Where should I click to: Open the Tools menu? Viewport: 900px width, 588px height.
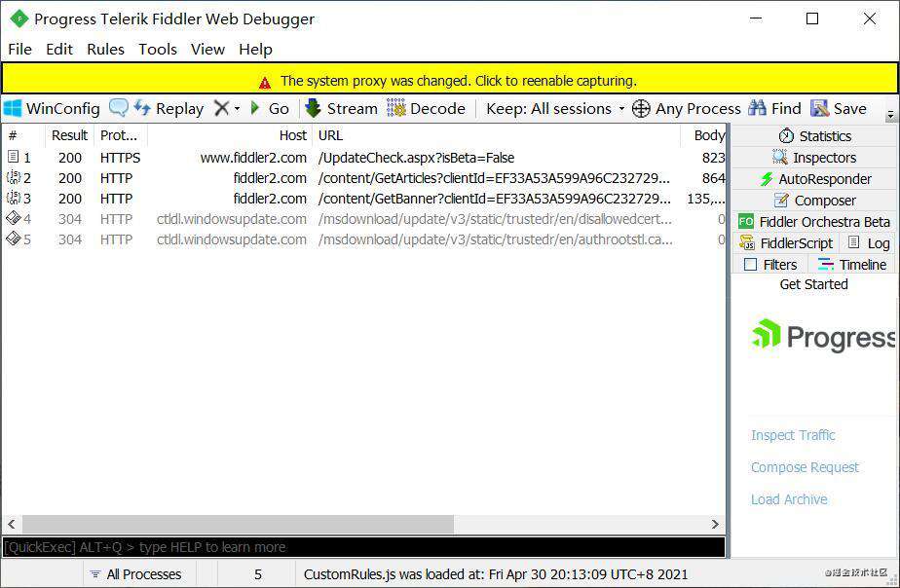pos(158,50)
